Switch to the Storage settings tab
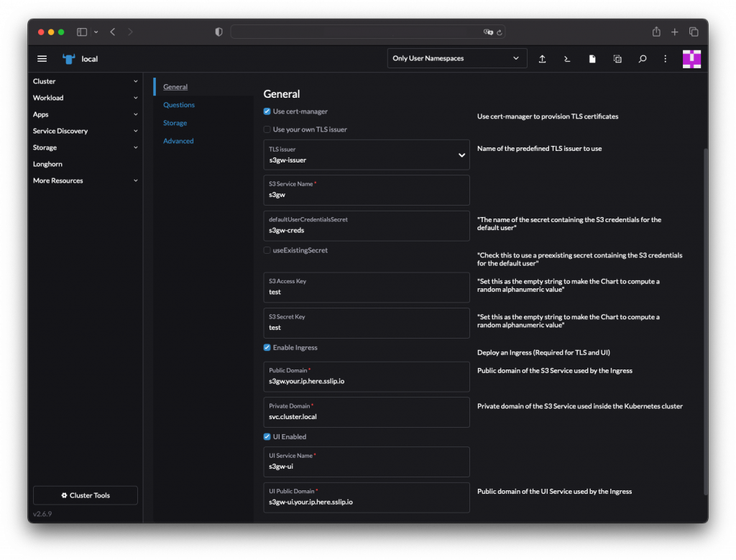 [x=175, y=123]
